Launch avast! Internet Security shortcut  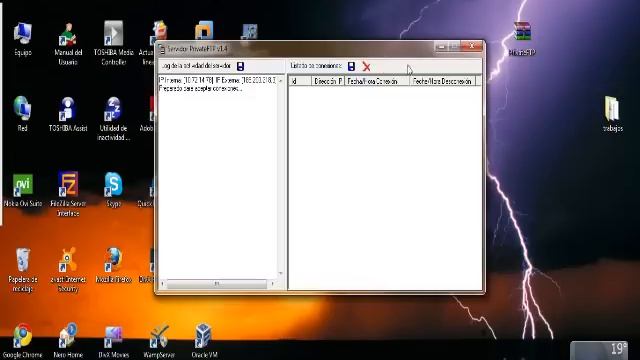[68, 270]
